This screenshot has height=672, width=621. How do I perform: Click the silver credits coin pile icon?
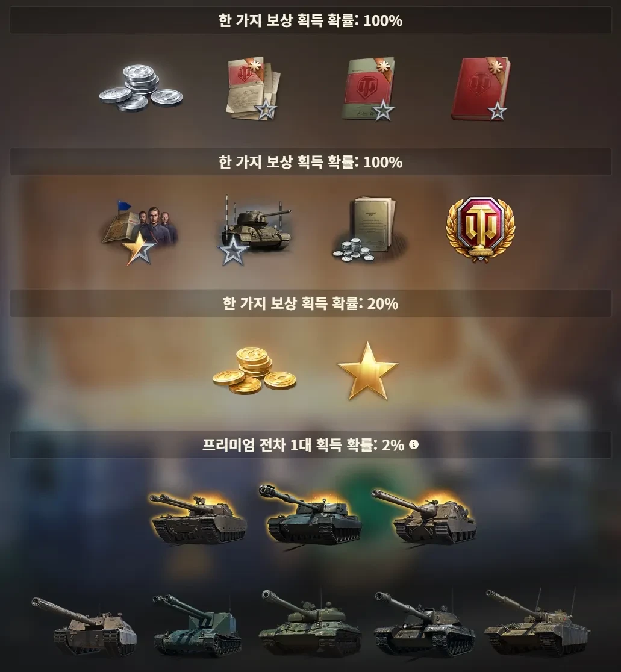pyautogui.click(x=141, y=88)
